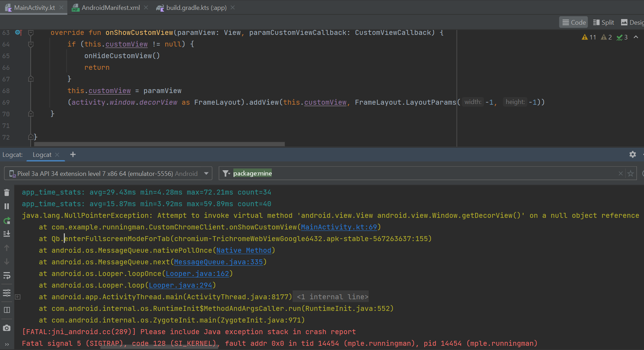Restart Logcat
Screen dimensions: 644x350
point(7,221)
